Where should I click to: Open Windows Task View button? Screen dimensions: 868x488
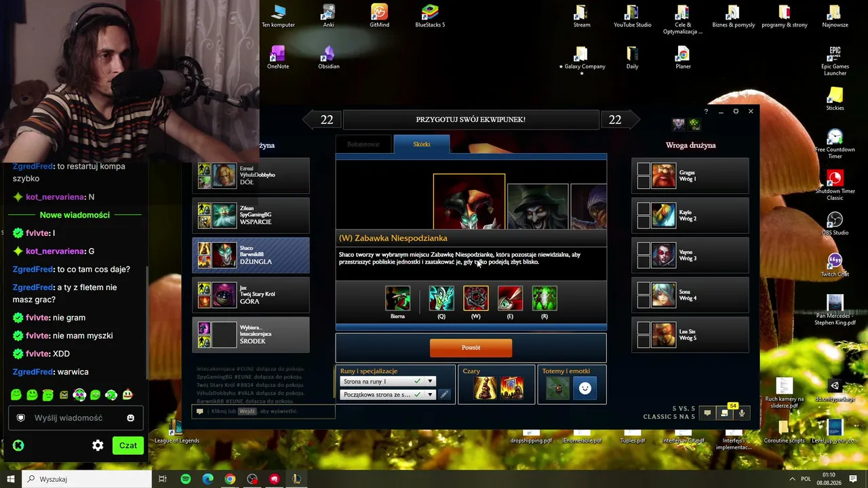tap(163, 479)
